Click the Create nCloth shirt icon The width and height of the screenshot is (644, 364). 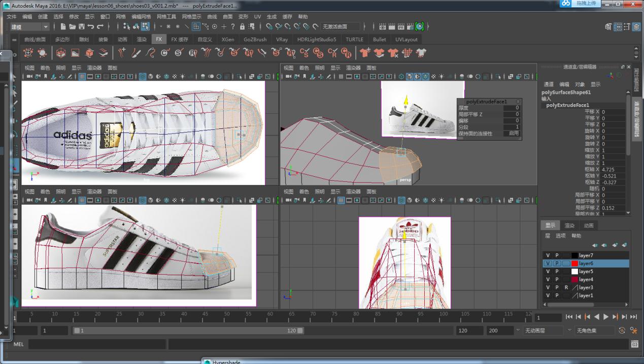[x=365, y=52]
